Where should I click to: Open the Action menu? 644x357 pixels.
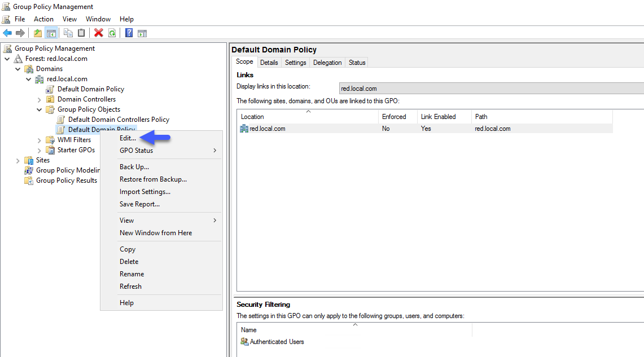pyautogui.click(x=43, y=19)
